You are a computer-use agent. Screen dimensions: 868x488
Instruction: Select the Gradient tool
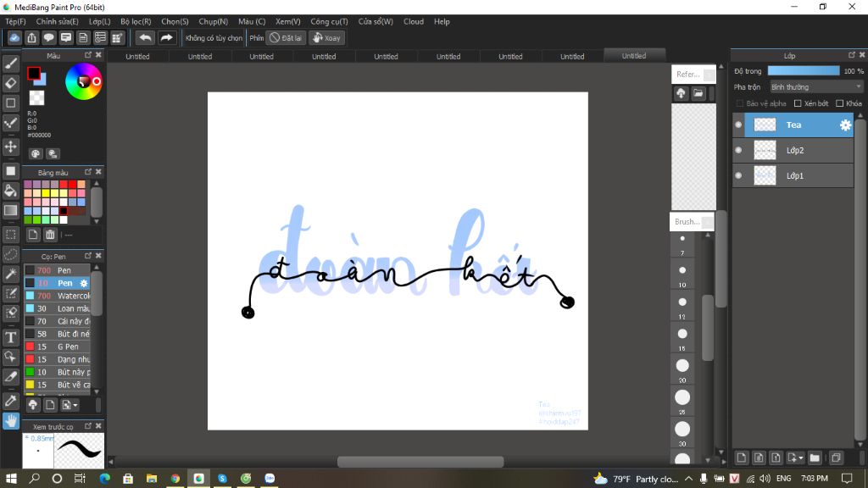click(10, 210)
